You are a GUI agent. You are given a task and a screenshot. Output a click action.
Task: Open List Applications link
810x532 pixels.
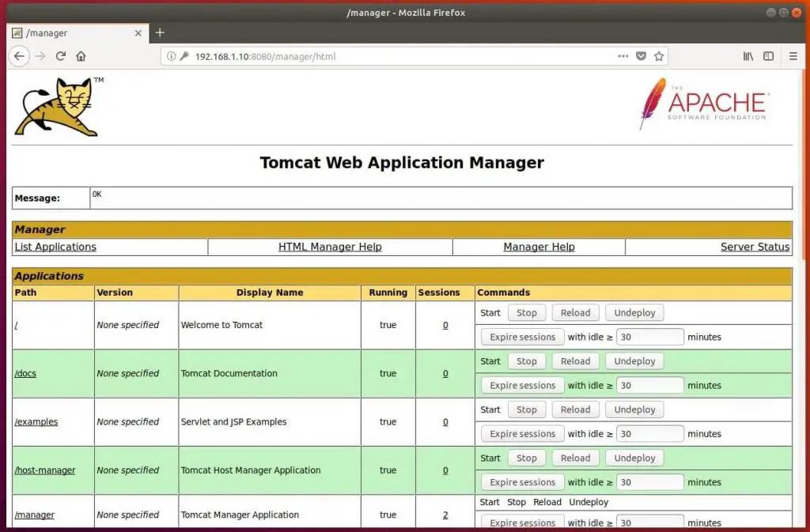coord(55,247)
